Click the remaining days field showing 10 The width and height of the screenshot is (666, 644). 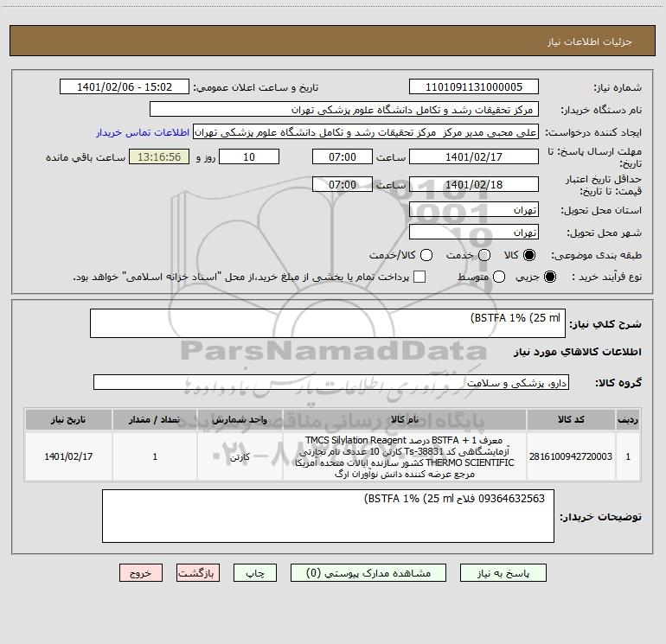pos(249,156)
